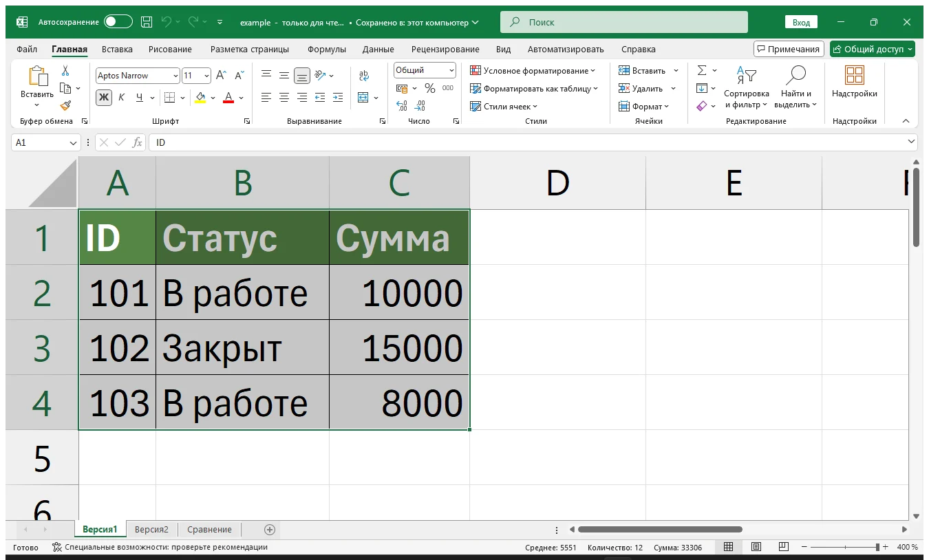Switch to Данные ribbon tab
Viewport: 929px width, 560px height.
pyautogui.click(x=378, y=50)
